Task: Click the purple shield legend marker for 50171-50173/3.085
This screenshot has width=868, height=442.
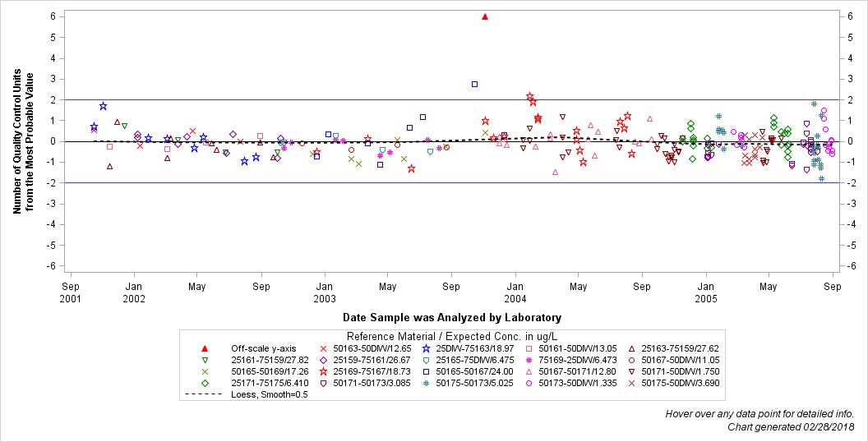Action: [324, 383]
